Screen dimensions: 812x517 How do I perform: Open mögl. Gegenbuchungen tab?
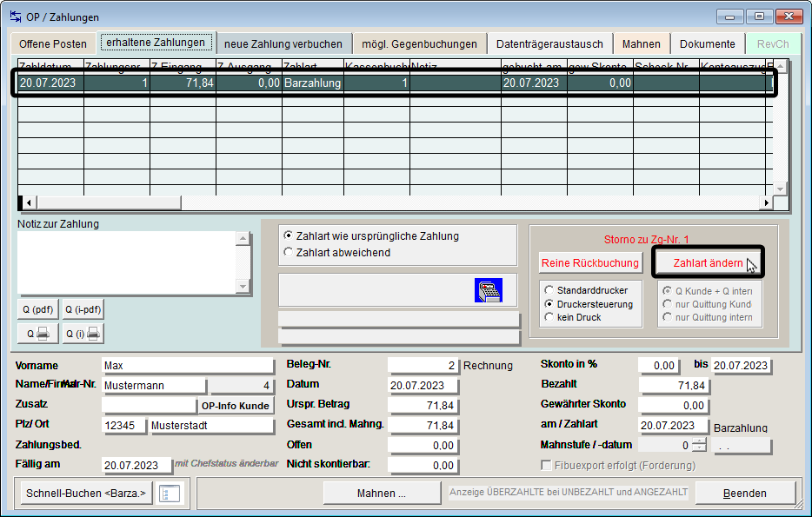tap(419, 44)
